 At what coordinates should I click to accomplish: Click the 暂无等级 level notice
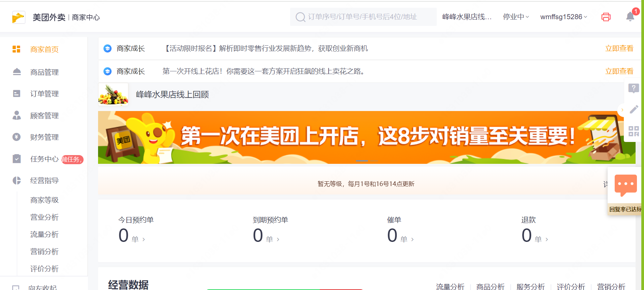[x=366, y=184]
